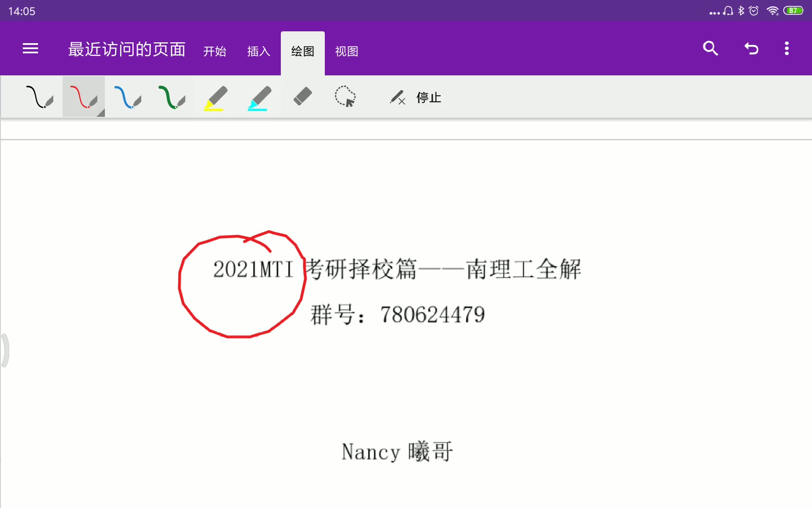Click the 最近访问的页面 title

(x=127, y=49)
